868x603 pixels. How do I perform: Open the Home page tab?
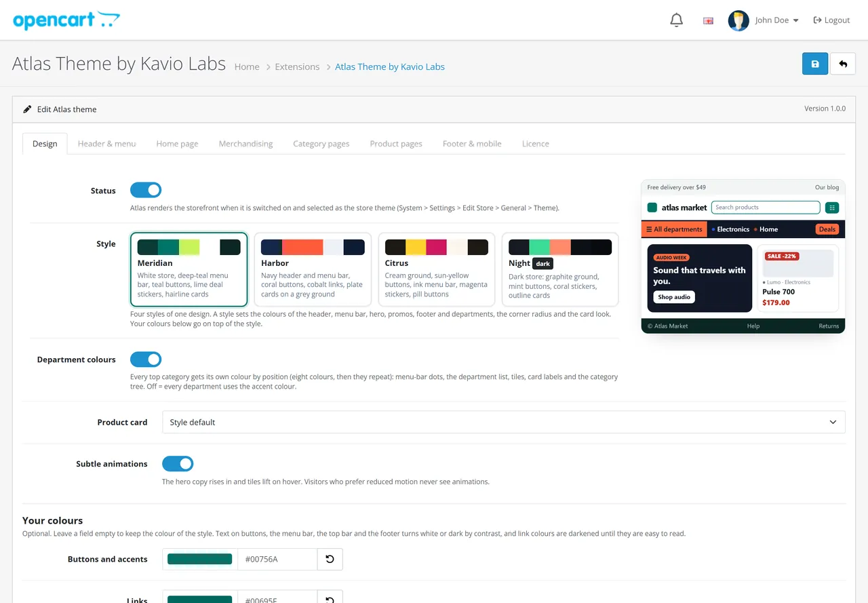[177, 144]
